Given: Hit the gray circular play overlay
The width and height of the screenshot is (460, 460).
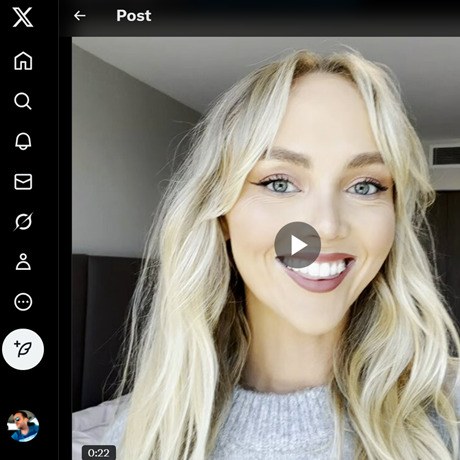Looking at the screenshot, I should (297, 245).
